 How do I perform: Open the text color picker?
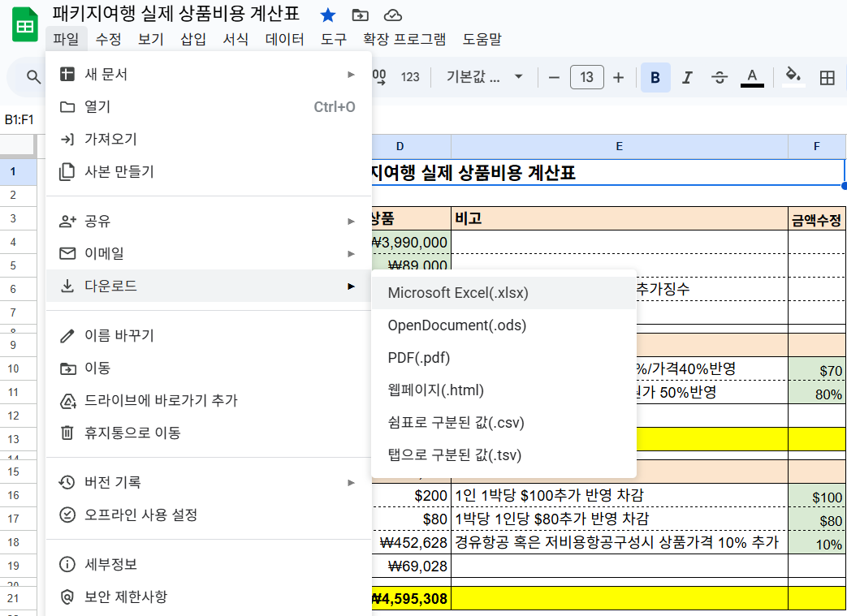coord(752,77)
